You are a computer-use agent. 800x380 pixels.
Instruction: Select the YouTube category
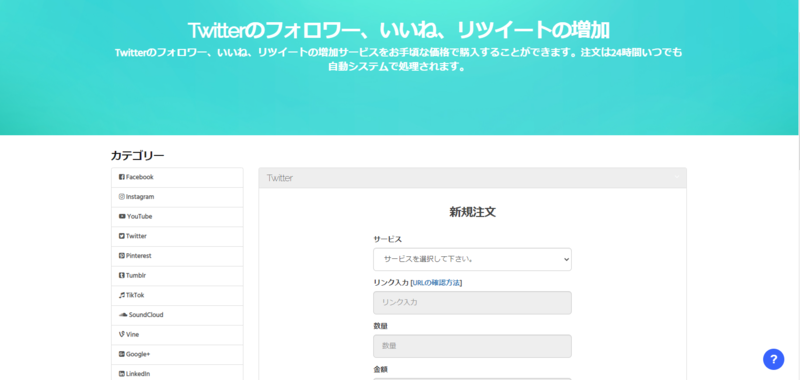tap(177, 216)
